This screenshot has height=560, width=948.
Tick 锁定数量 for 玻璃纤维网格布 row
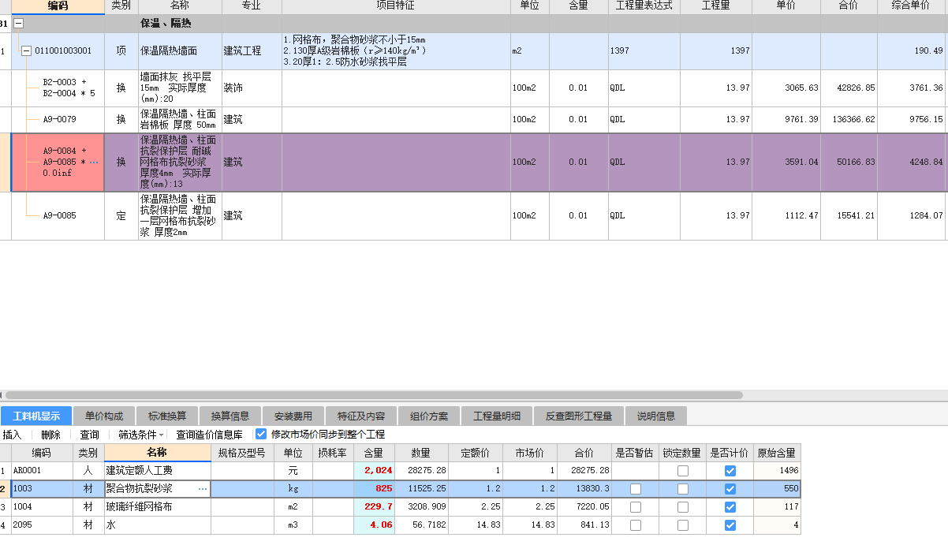pyautogui.click(x=683, y=507)
